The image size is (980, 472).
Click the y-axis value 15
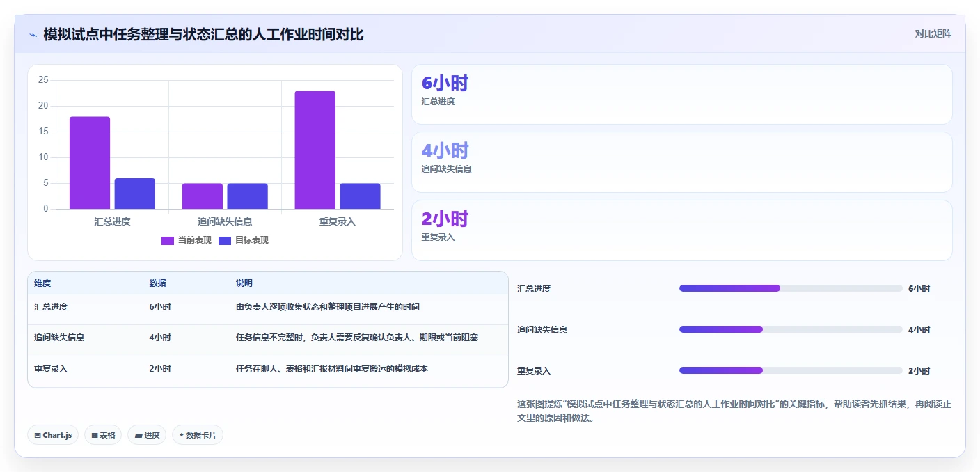click(43, 132)
